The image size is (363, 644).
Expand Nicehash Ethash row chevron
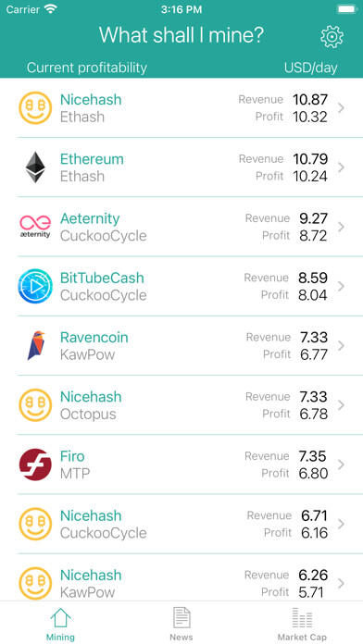[x=341, y=108]
